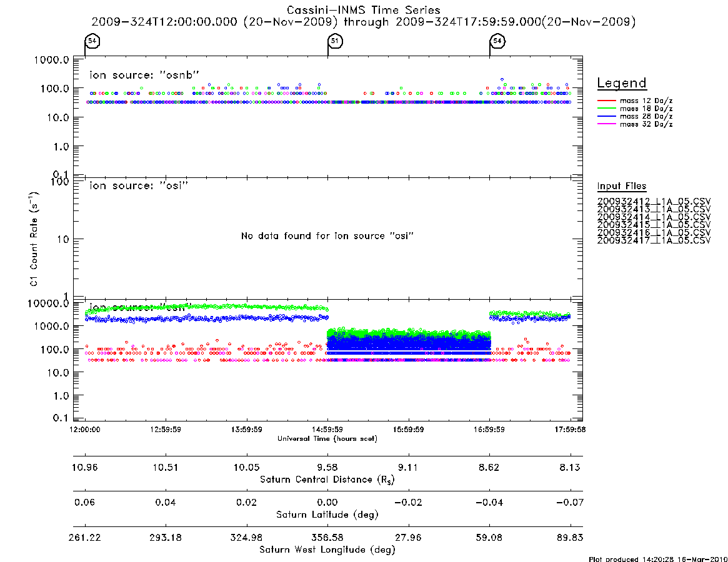728x562 pixels.
Task: Click the 17:59:58 time tick label
Action: (570, 430)
